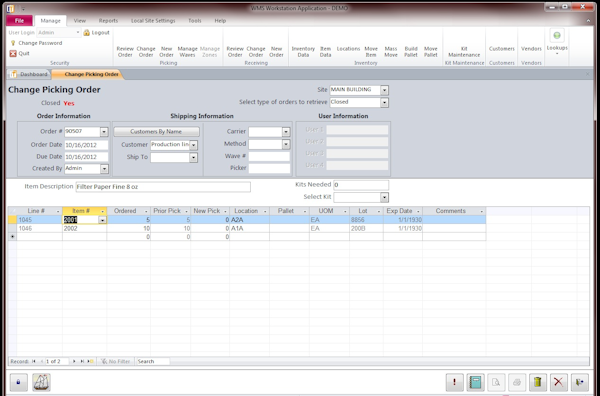600x396 pixels.
Task: Select the row selector for line 1046
Action: 12,228
